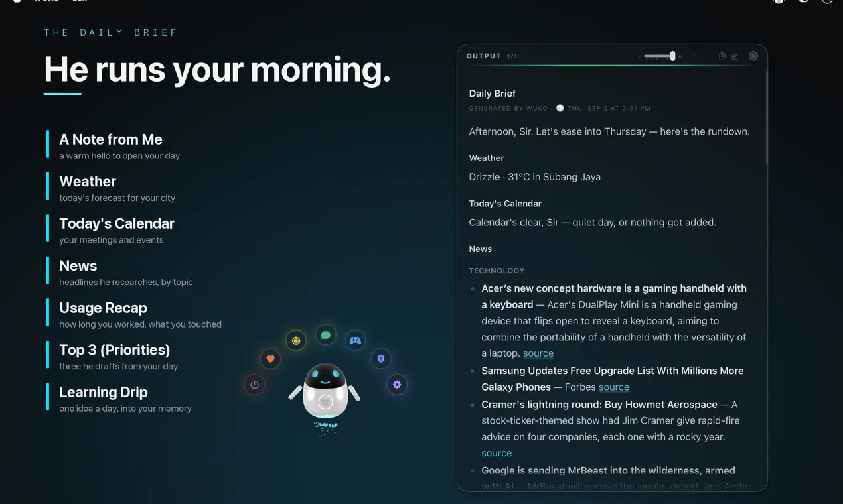Image resolution: width=843 pixels, height=504 pixels.
Task: Go to the next output with right arrow
Action: [x=706, y=56]
